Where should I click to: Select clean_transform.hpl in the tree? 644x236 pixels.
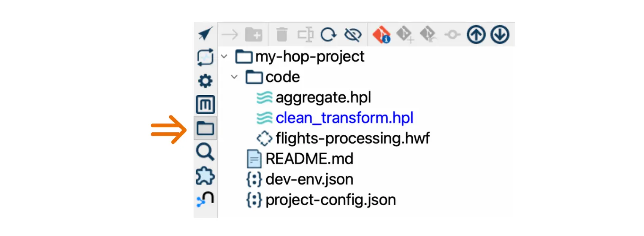pyautogui.click(x=344, y=118)
